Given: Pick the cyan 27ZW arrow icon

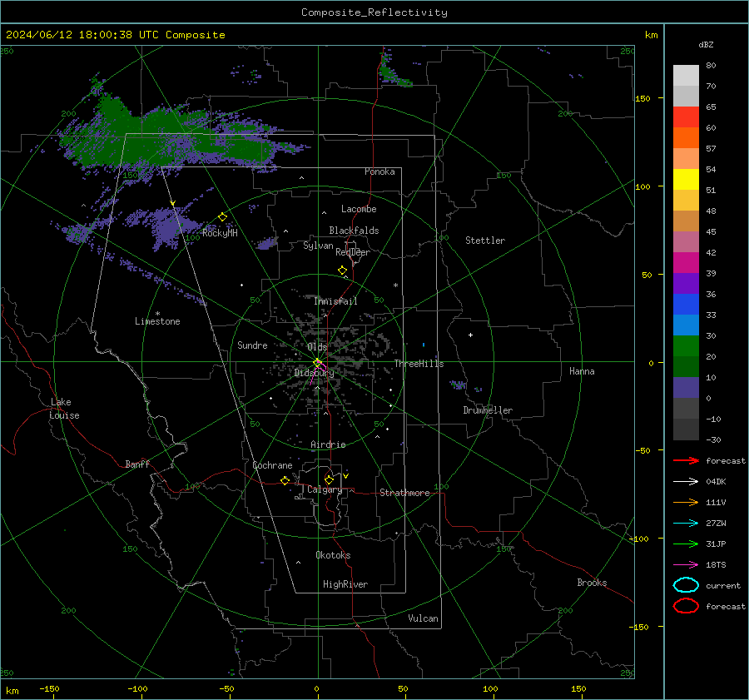Looking at the screenshot, I should (686, 524).
